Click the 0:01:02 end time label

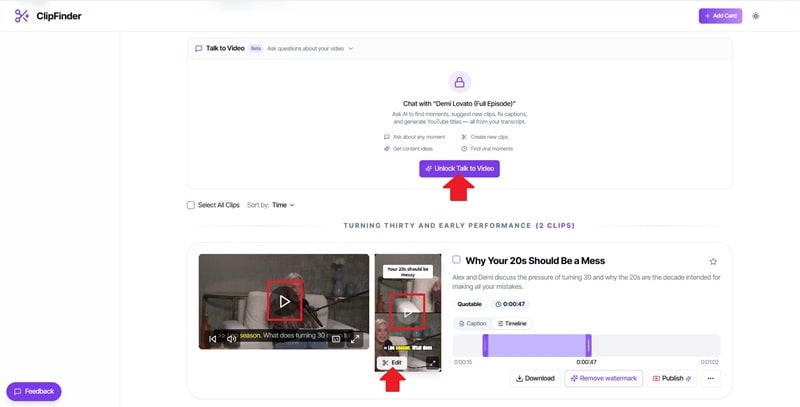coord(710,362)
